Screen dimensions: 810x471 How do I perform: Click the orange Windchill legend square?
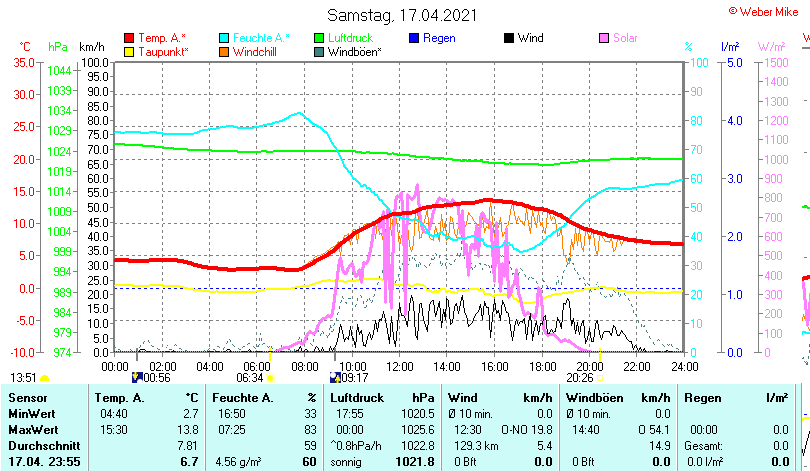tap(224, 51)
